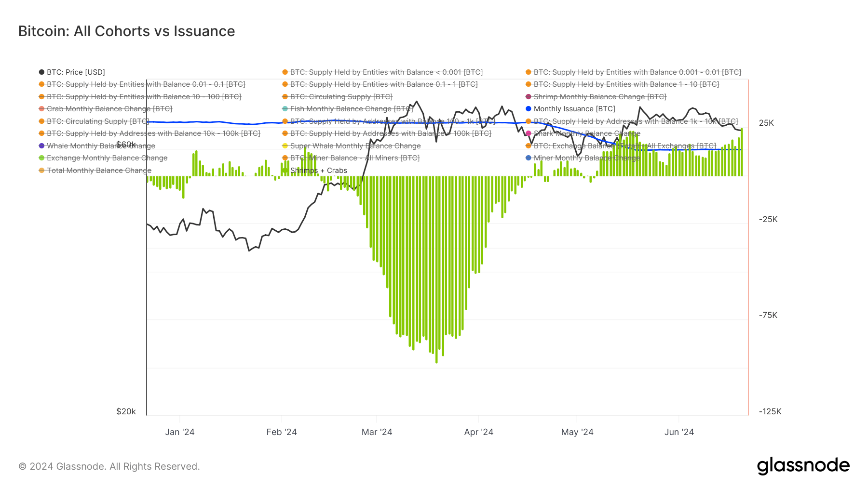Toggle the Shrimps + Crabs legend series
The width and height of the screenshot is (868, 488).
tap(318, 171)
